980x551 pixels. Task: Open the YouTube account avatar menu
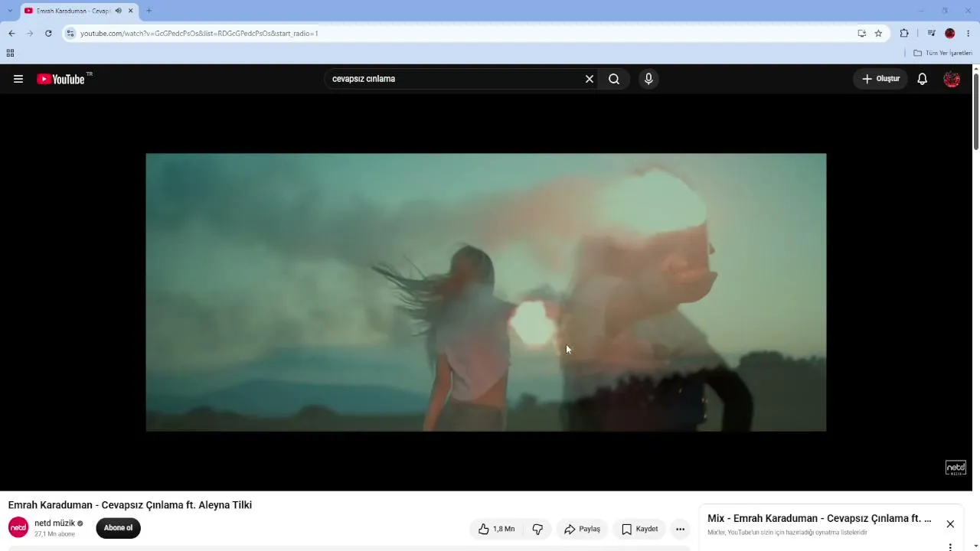pyautogui.click(x=952, y=79)
